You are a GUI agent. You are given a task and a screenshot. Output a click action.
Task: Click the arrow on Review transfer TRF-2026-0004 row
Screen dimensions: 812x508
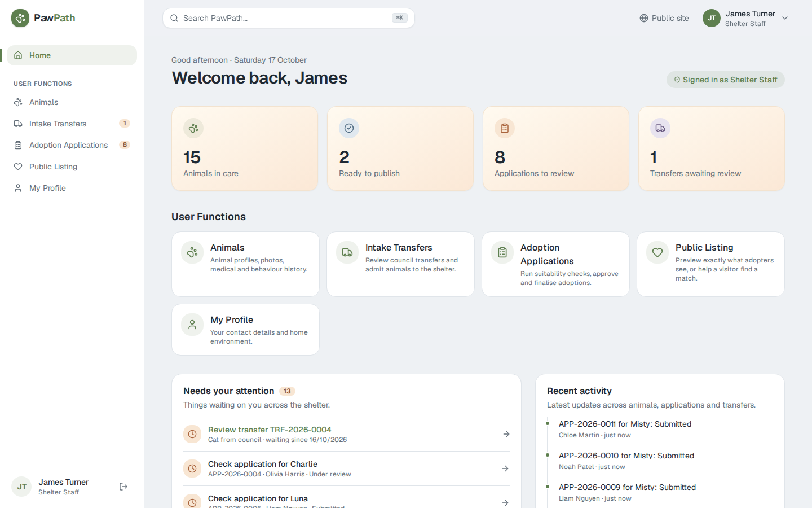[x=506, y=434]
